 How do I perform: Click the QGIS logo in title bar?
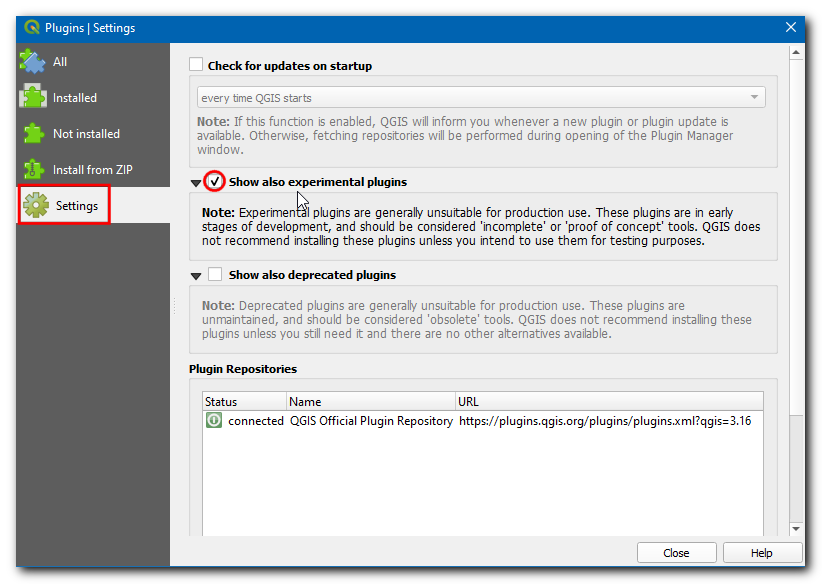tap(30, 28)
